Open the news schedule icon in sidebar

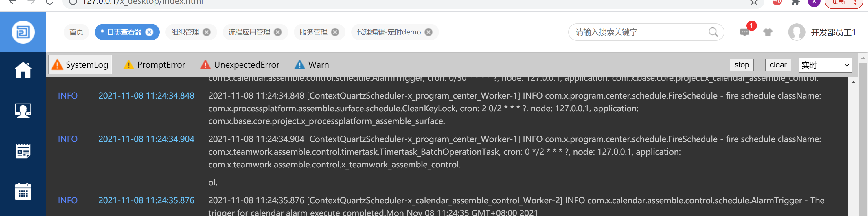(23, 151)
